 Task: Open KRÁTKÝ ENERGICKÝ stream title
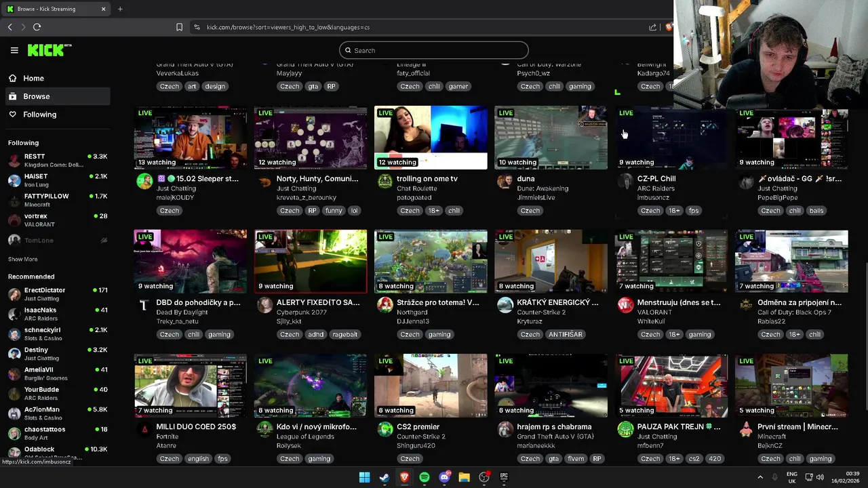point(557,302)
